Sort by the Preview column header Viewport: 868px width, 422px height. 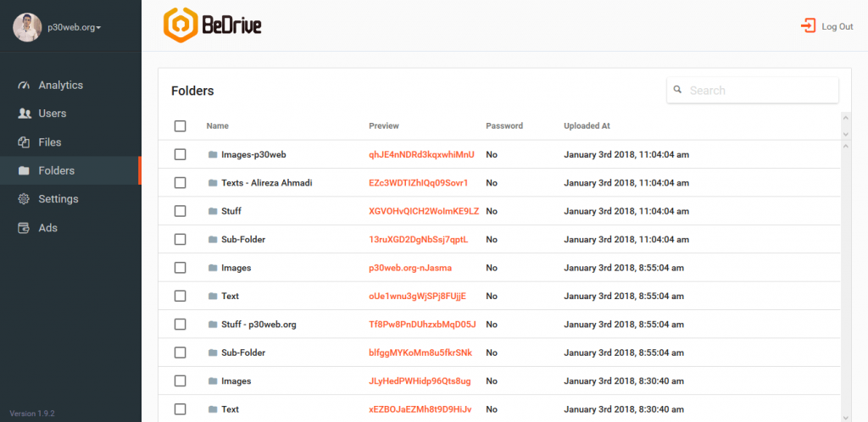pyautogui.click(x=384, y=126)
